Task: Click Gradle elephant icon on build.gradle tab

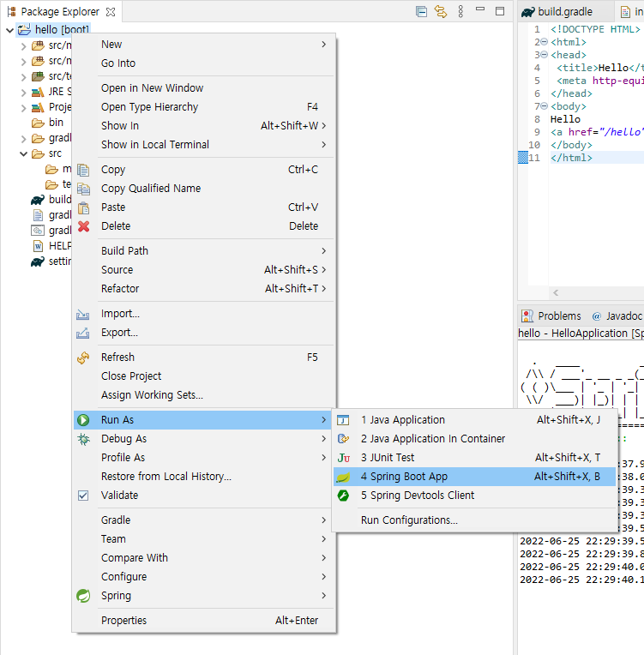Action: (528, 12)
